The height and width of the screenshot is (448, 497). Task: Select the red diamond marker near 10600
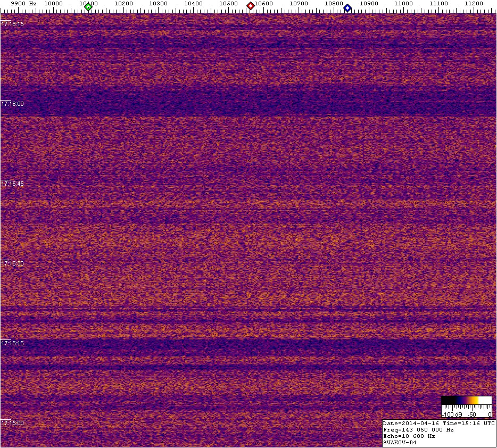251,6
